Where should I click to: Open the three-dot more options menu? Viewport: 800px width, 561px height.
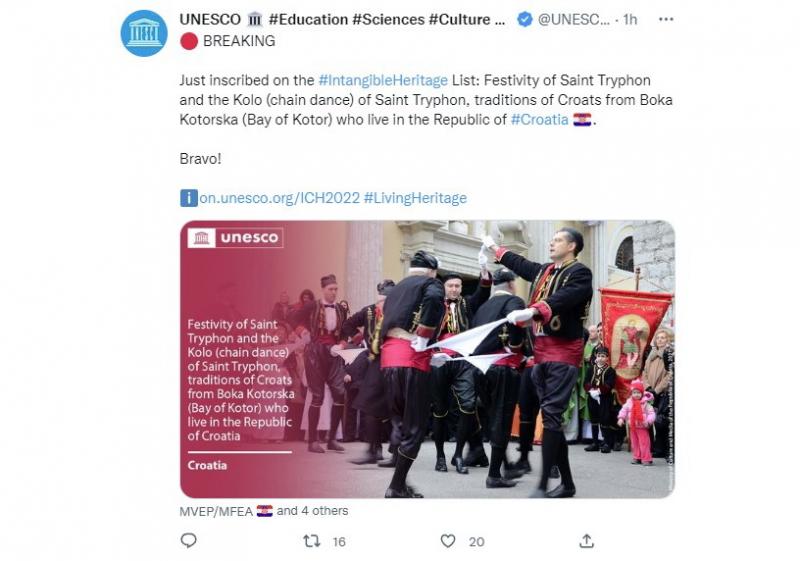tap(666, 19)
